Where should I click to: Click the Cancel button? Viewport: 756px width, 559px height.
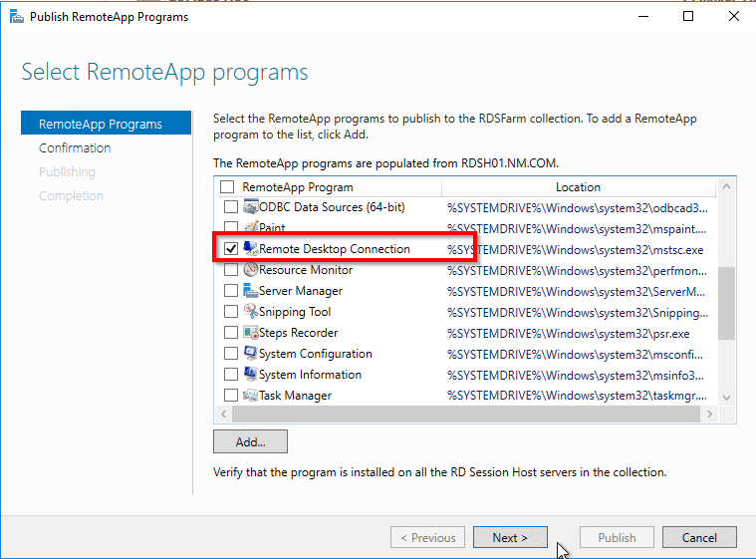(699, 537)
